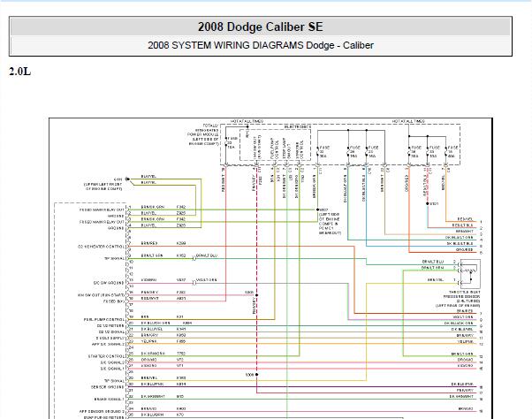Click the throttle inlet pressure sensor symbol
This screenshot has width=532, height=419.
(x=469, y=273)
